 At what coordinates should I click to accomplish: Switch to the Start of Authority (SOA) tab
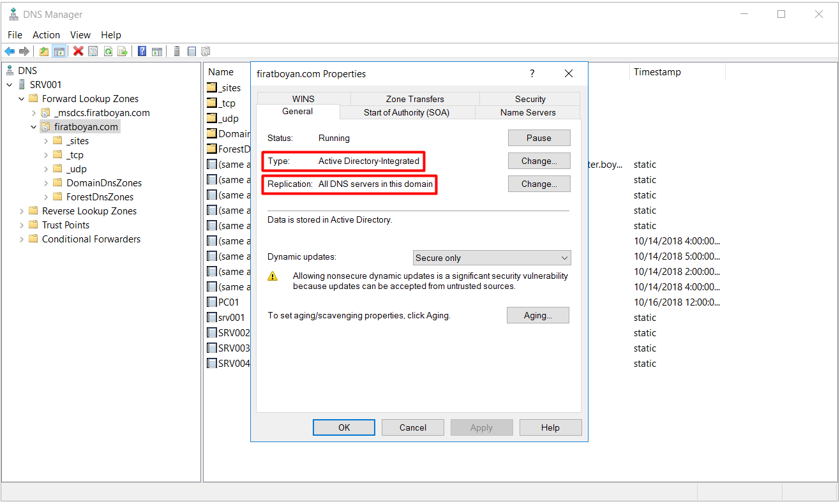(x=407, y=112)
